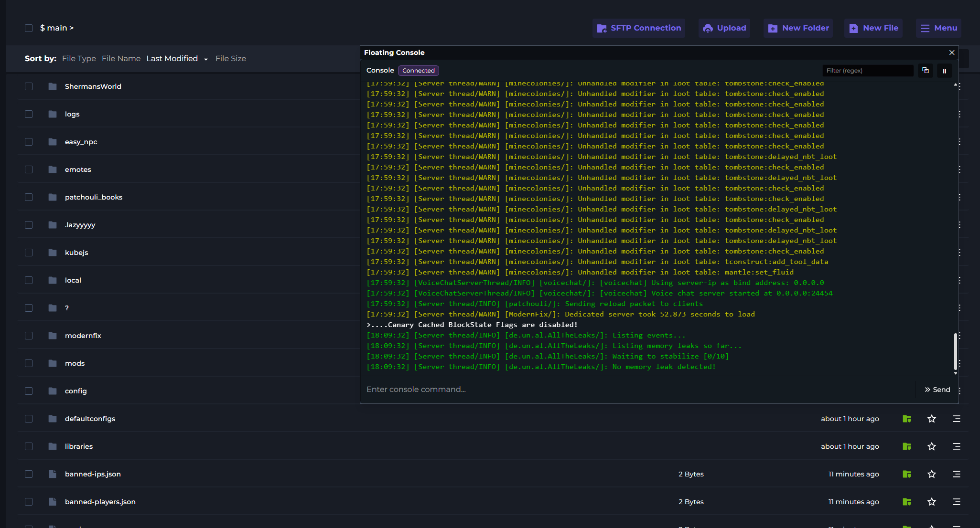
Task: Open the mods folder
Action: [x=75, y=363]
